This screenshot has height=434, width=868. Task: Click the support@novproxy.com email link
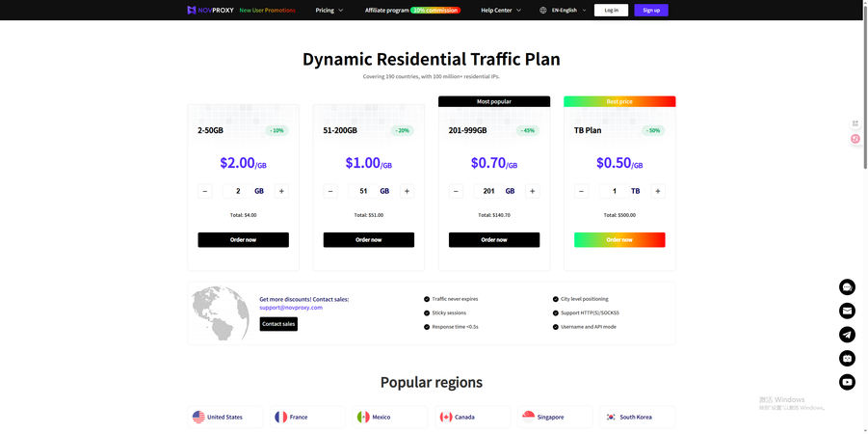[x=291, y=308]
